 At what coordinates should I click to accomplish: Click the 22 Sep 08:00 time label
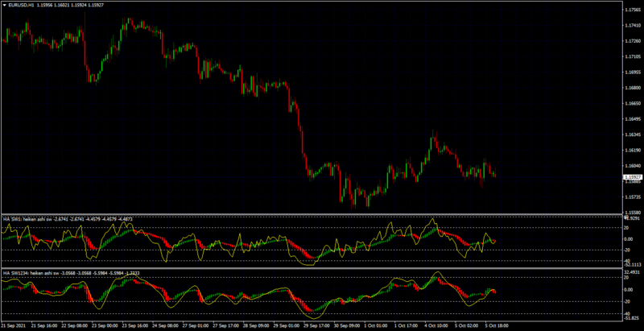point(73,325)
